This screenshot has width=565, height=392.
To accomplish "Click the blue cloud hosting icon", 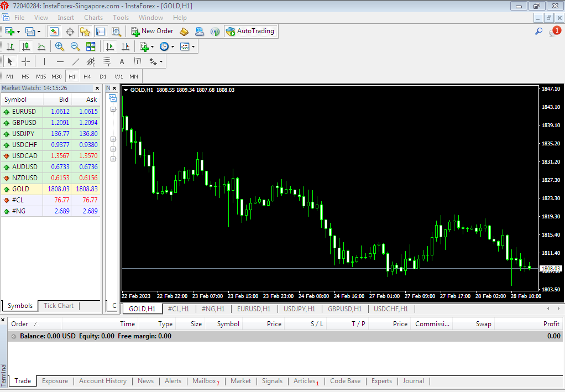I will pos(199,32).
